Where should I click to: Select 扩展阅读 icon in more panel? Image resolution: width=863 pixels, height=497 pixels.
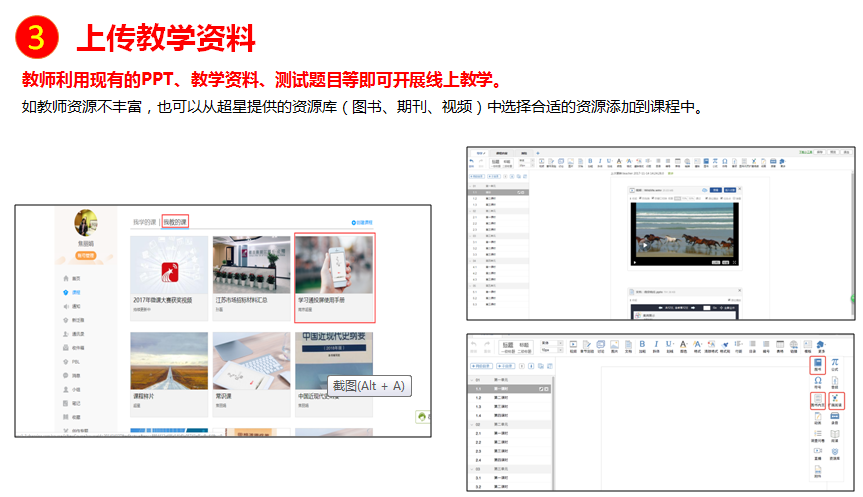click(x=837, y=401)
